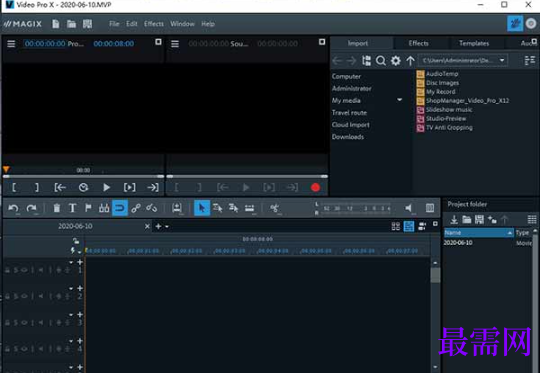Image resolution: width=550 pixels, height=373 pixels.
Task: Select Computer in the import sidebar
Action: (346, 76)
